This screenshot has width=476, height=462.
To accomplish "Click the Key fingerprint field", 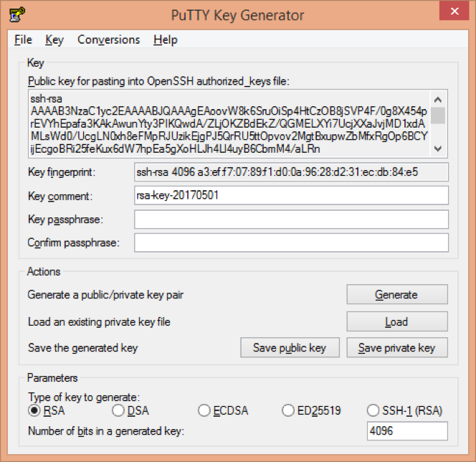I will 291,172.
